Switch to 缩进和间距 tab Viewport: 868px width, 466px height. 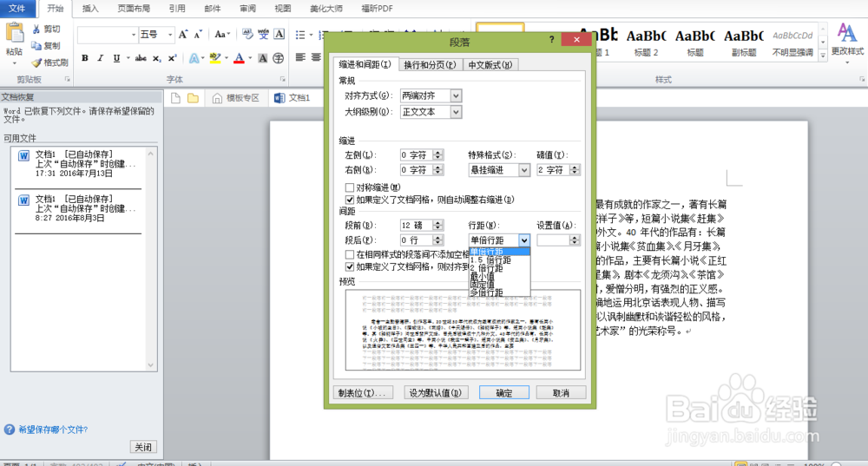(x=365, y=64)
